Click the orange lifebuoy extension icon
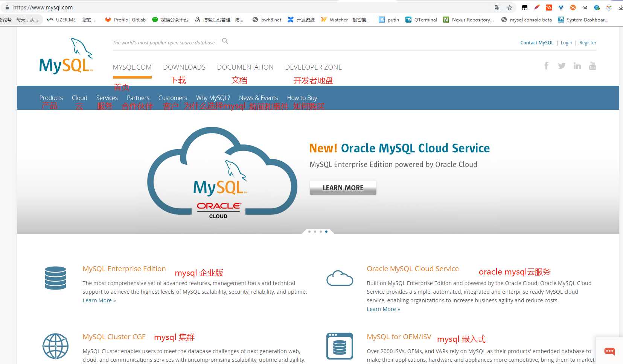This screenshot has width=623, height=364. pos(573,8)
